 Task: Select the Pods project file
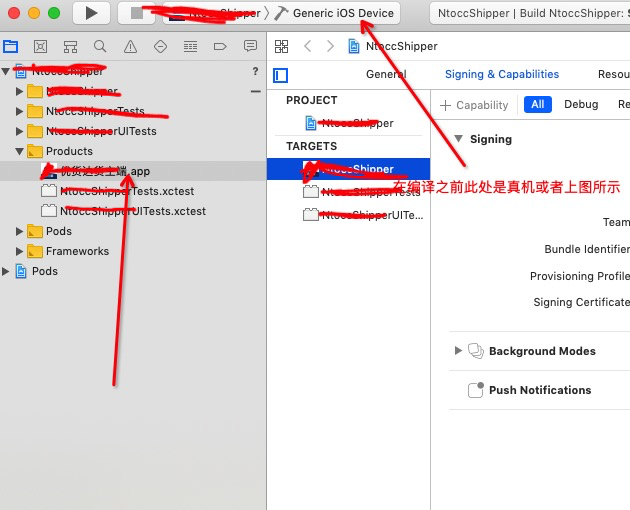pyautogui.click(x=133, y=271)
